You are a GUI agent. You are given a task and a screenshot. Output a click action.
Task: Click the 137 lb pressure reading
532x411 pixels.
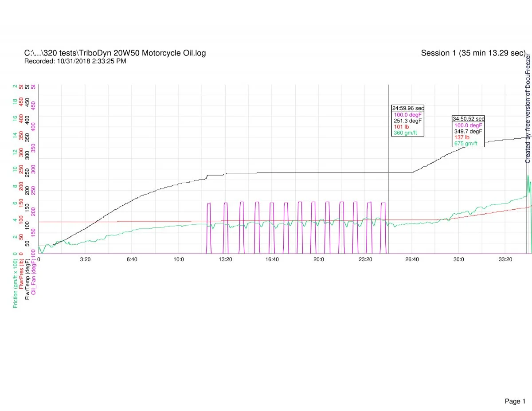pyautogui.click(x=462, y=137)
